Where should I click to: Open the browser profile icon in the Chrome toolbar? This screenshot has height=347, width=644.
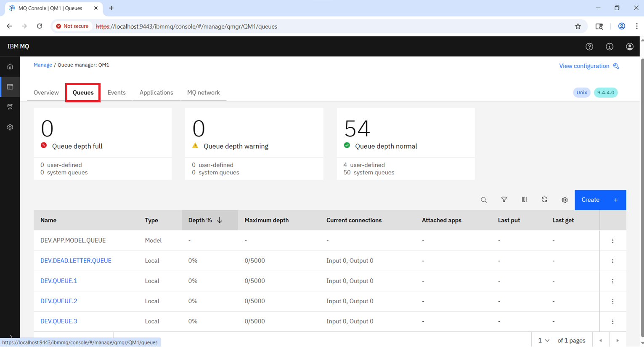coord(622,26)
